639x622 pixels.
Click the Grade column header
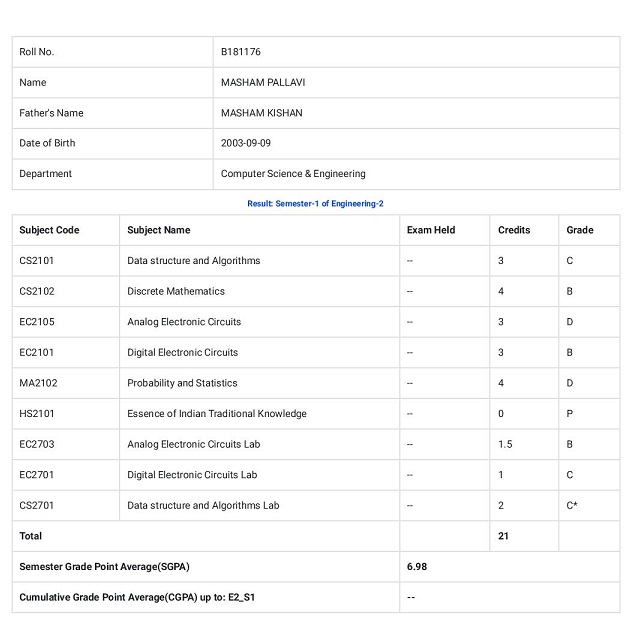click(x=580, y=230)
